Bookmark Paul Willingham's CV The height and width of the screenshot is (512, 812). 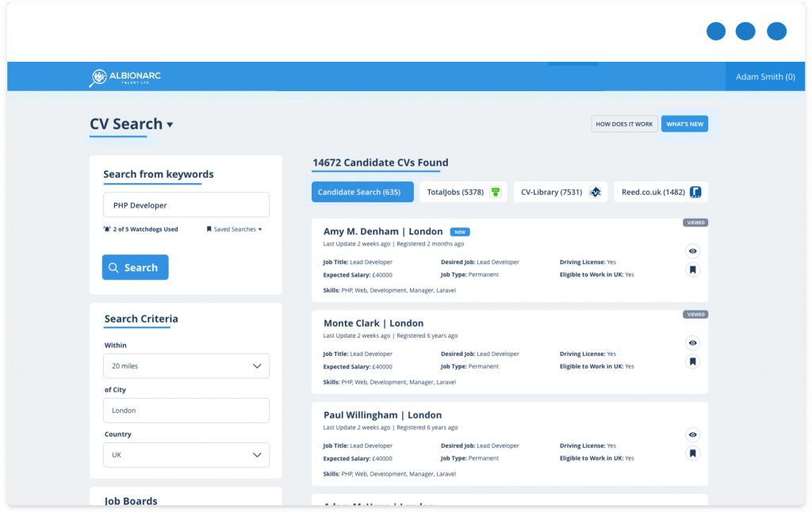692,453
